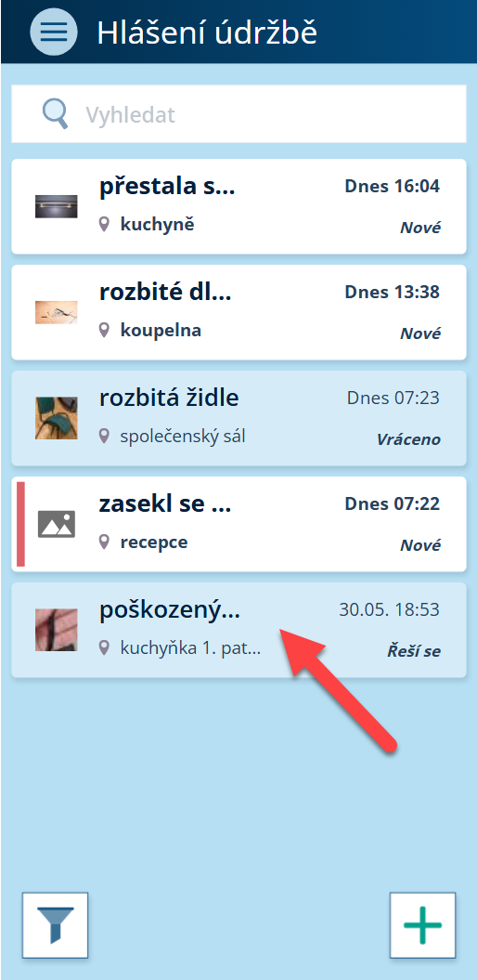Viewport: 477px width, 980px height.
Task: Open the hamburger menu icon
Action: coord(54,32)
